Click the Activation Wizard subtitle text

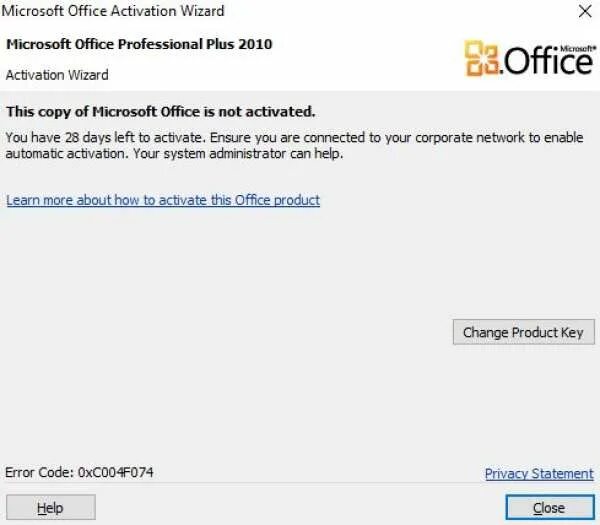57,75
